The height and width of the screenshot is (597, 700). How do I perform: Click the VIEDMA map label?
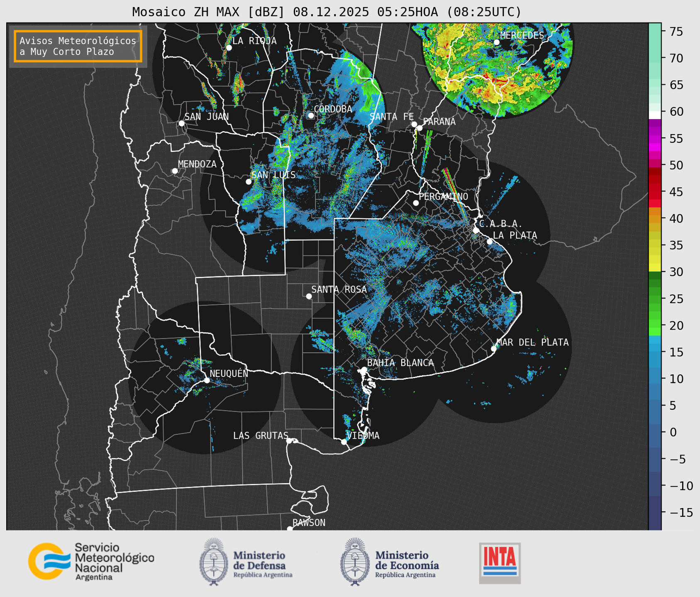coord(363,436)
